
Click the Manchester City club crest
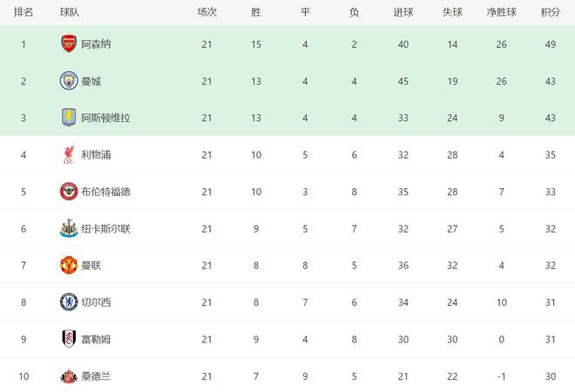point(69,81)
